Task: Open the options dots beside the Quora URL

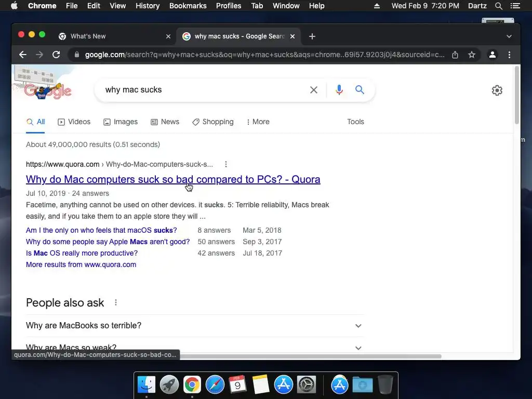Action: point(226,164)
